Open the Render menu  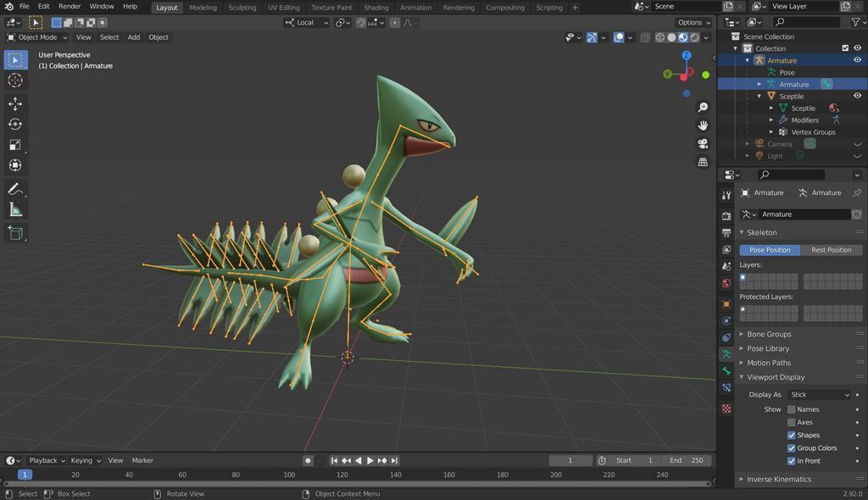(x=70, y=6)
